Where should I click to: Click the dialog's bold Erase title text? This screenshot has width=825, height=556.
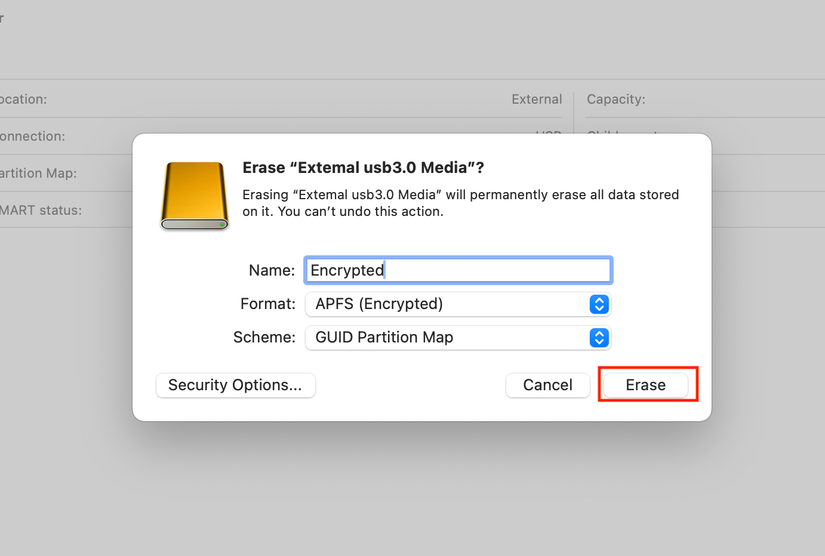tap(364, 167)
